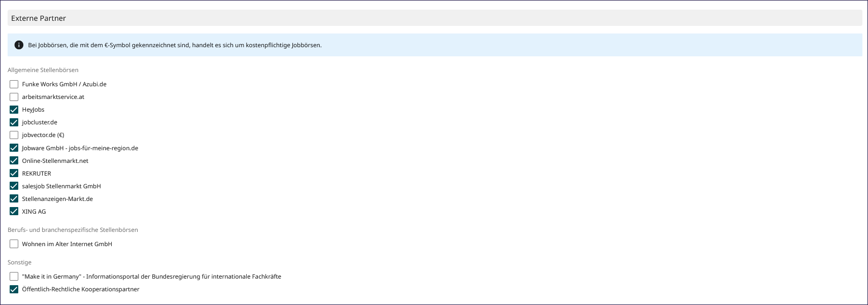Screen dimensions: 868x305
Task: Tick the jobvector.de (€) checkbox
Action: (14, 135)
